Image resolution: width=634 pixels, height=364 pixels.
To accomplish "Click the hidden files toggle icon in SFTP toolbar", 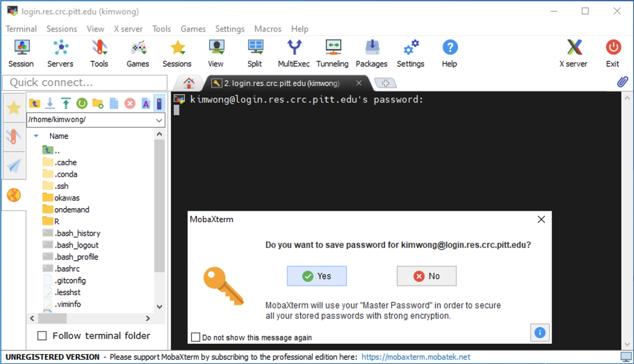I will pyautogui.click(x=160, y=104).
